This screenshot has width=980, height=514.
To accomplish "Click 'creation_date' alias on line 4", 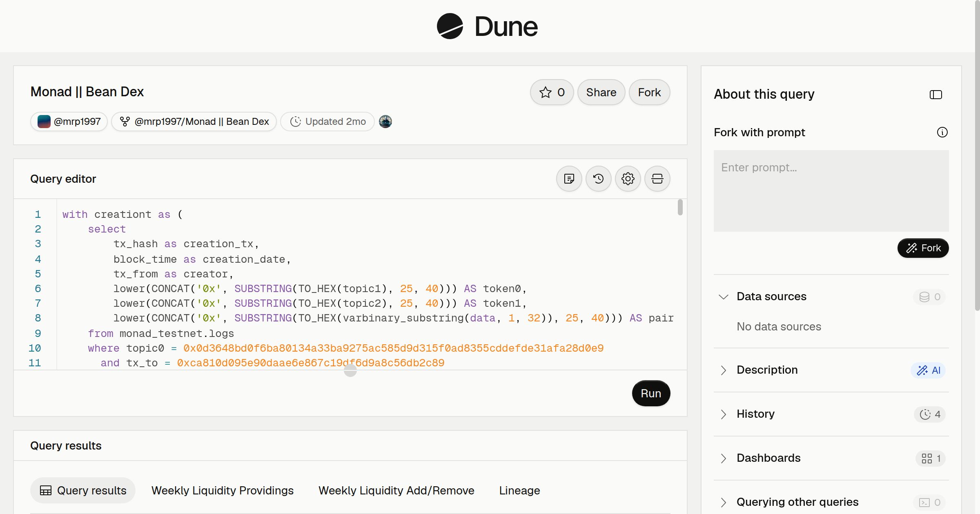I will [x=244, y=259].
